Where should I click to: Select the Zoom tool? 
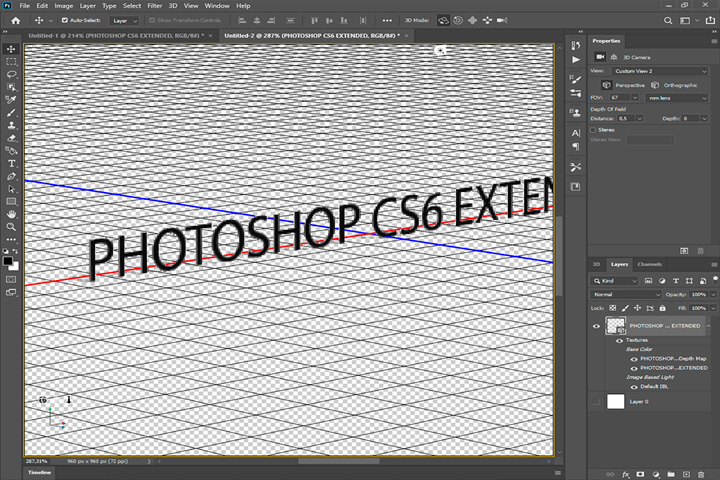pos(11,227)
